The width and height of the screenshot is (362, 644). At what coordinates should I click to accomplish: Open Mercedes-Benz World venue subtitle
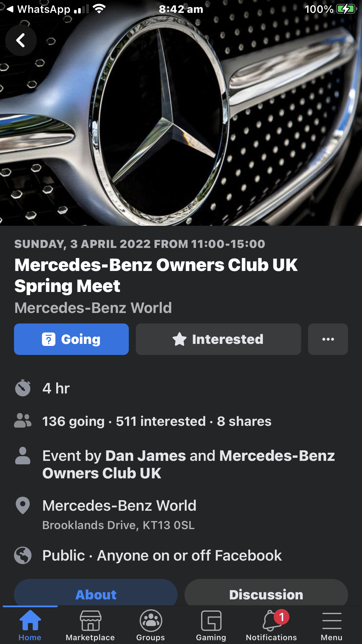[x=93, y=308]
